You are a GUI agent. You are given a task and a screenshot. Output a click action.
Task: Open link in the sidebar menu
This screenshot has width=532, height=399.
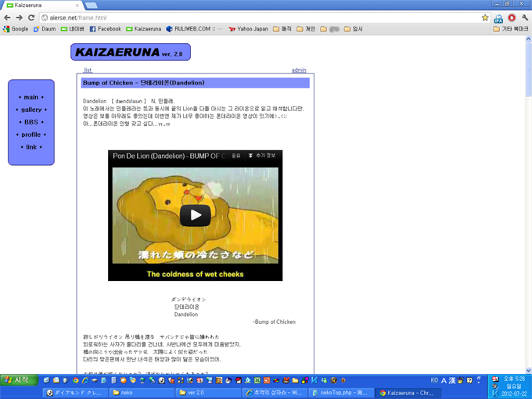(31, 147)
